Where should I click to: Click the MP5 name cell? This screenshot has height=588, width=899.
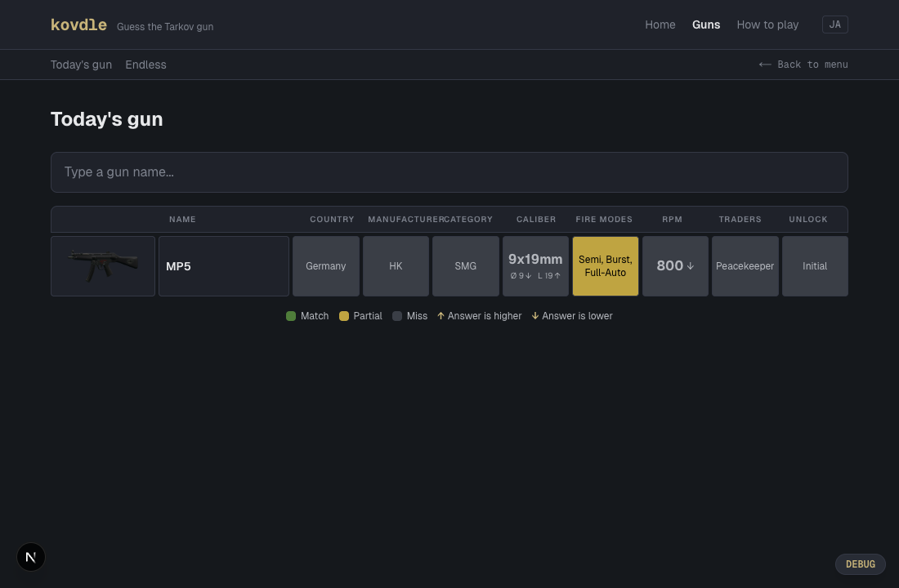pyautogui.click(x=223, y=266)
